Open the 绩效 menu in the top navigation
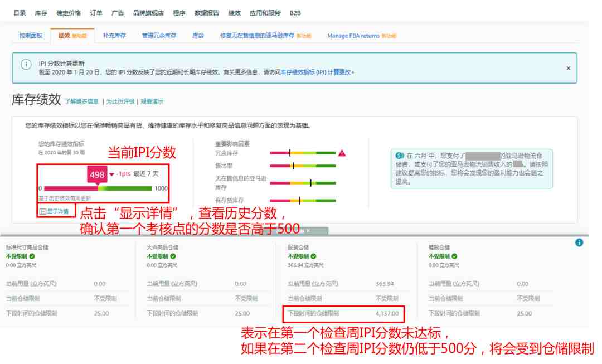602x364 pixels. pyautogui.click(x=234, y=13)
